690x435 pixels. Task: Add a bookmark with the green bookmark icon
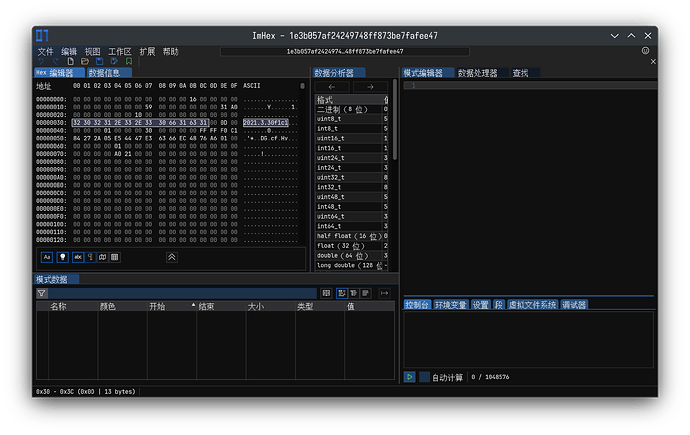[x=129, y=62]
